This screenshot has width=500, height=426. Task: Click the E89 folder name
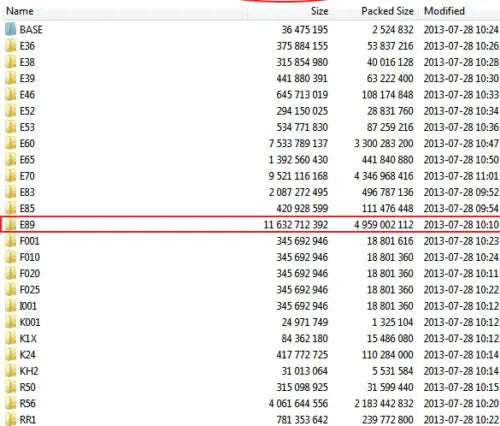(27, 225)
